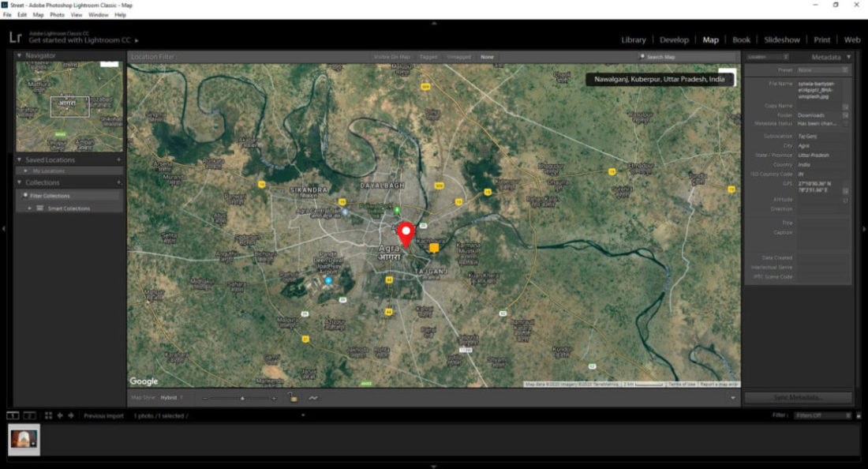Switch to the Slideshow module

coord(782,39)
